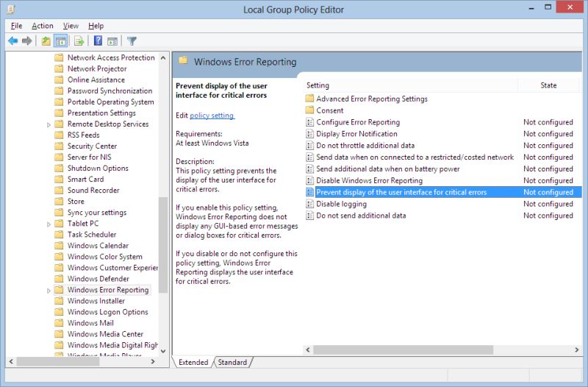Select Shutdown Options in the tree
The width and height of the screenshot is (588, 387).
pyautogui.click(x=98, y=168)
